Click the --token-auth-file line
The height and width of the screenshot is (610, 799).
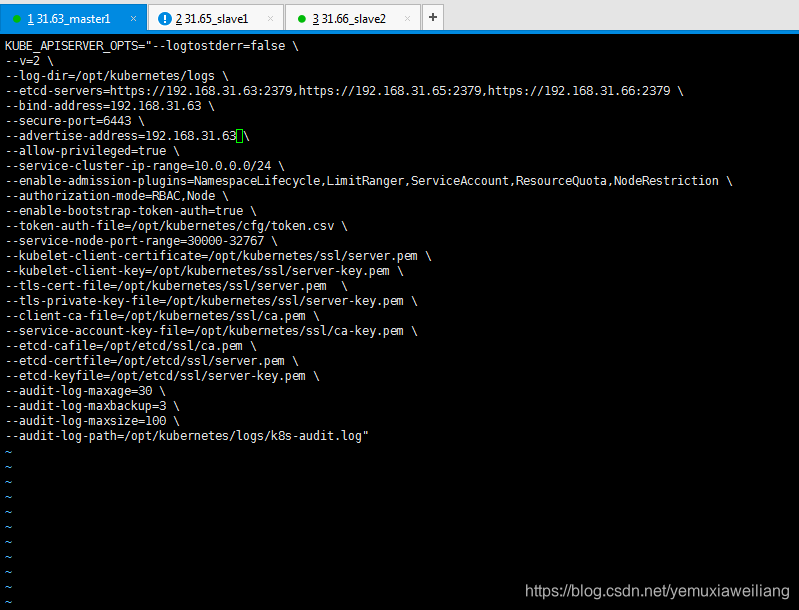tap(176, 226)
